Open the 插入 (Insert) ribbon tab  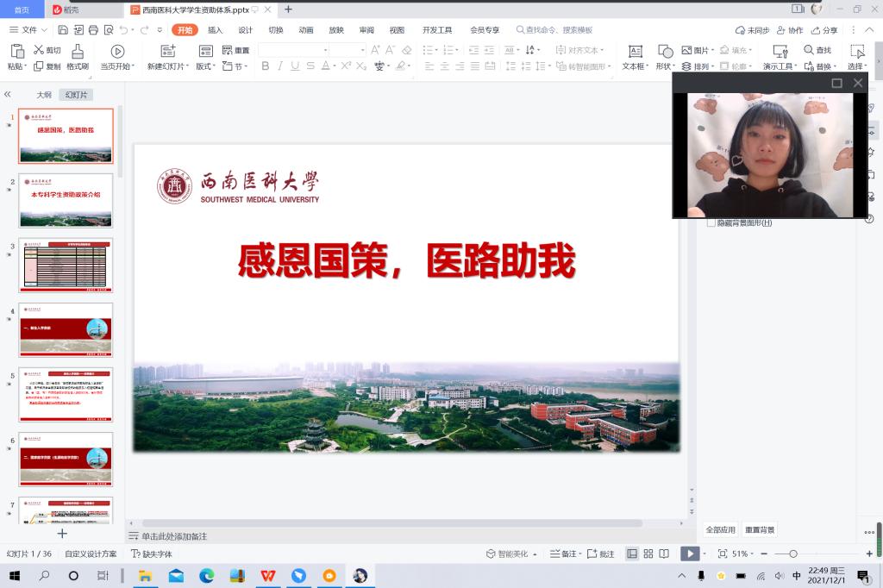coord(215,30)
